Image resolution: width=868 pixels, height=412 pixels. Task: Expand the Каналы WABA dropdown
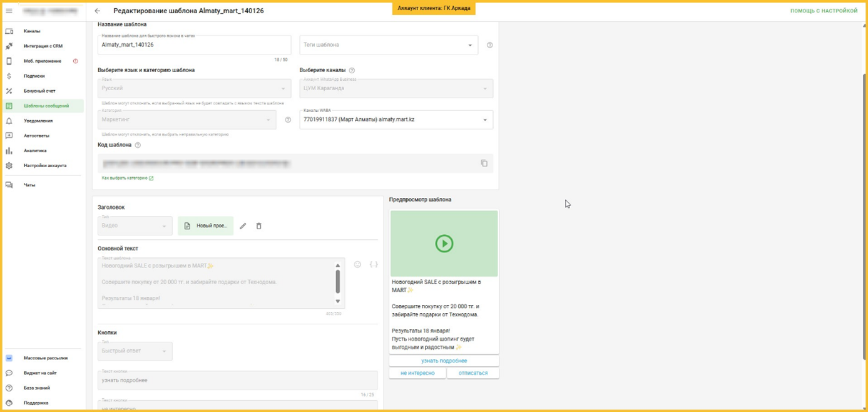tap(396, 120)
